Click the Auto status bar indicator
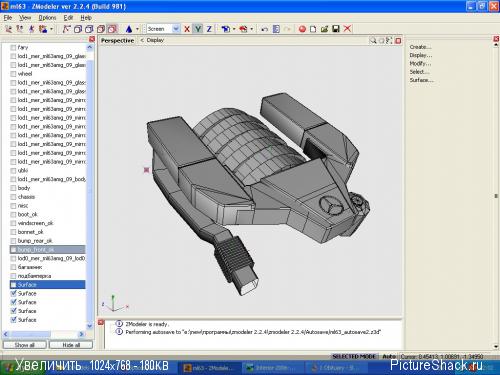Image resolution: width=500 pixels, height=375 pixels. pos(389,356)
